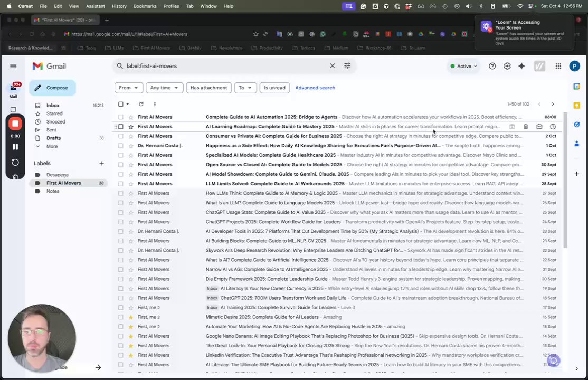This screenshot has height=380, width=588.
Task: Open the Support help question mark icon
Action: [x=492, y=66]
